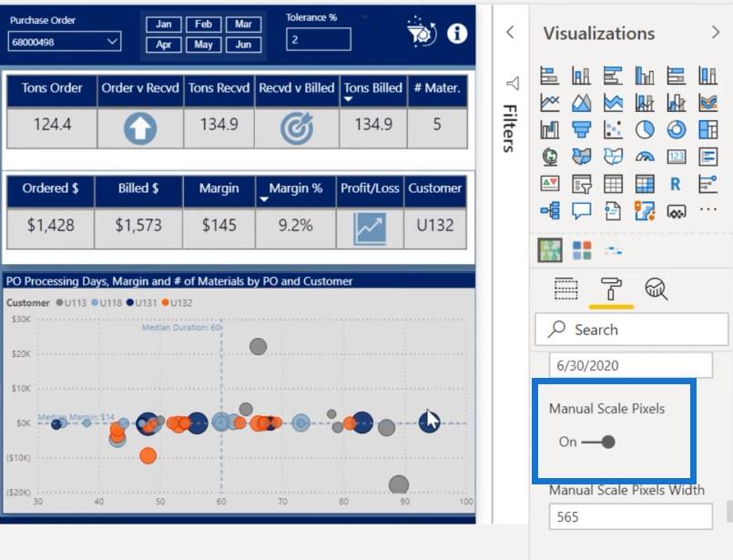This screenshot has height=560, width=733.
Task: Click the Profit/Loss trend chart icon
Action: [x=370, y=229]
